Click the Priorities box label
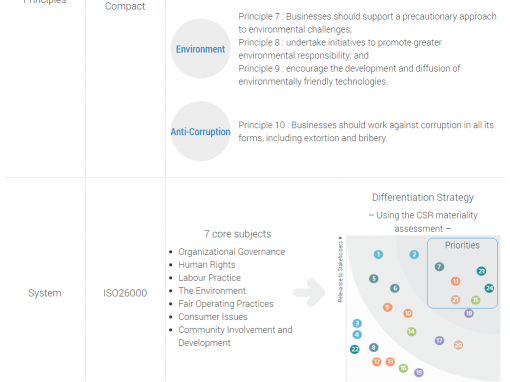 click(x=462, y=245)
